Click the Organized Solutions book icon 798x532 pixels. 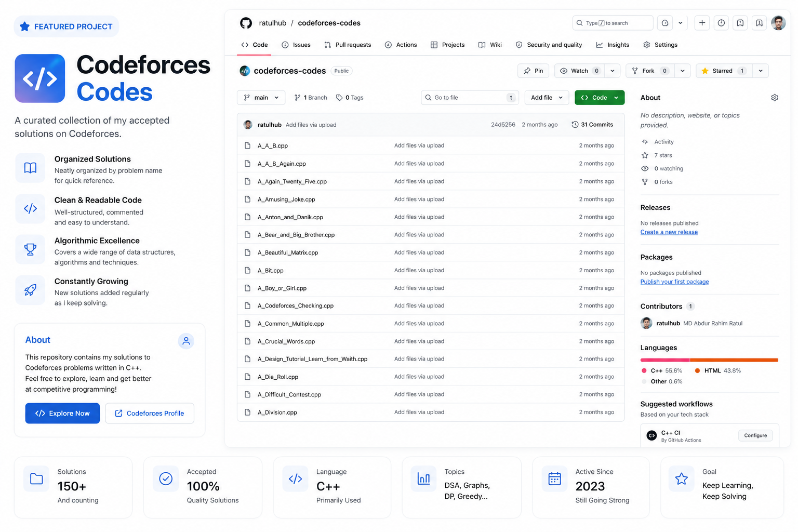coord(30,168)
